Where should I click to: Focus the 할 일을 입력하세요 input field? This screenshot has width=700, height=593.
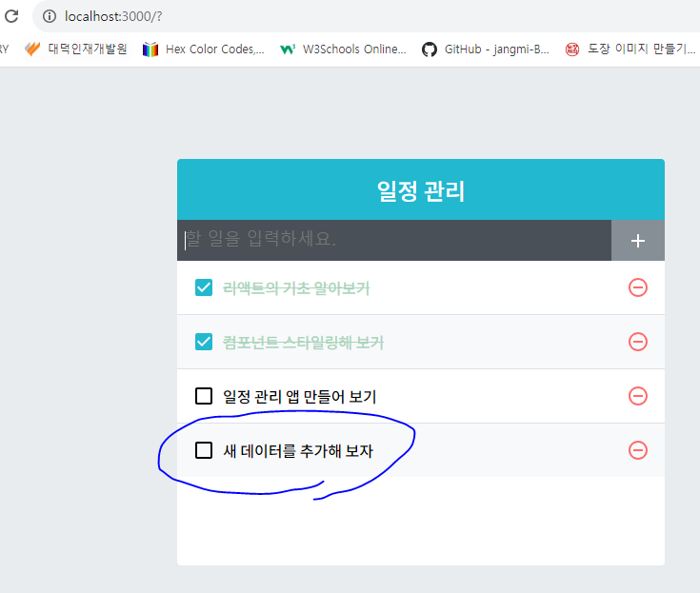[x=394, y=240]
